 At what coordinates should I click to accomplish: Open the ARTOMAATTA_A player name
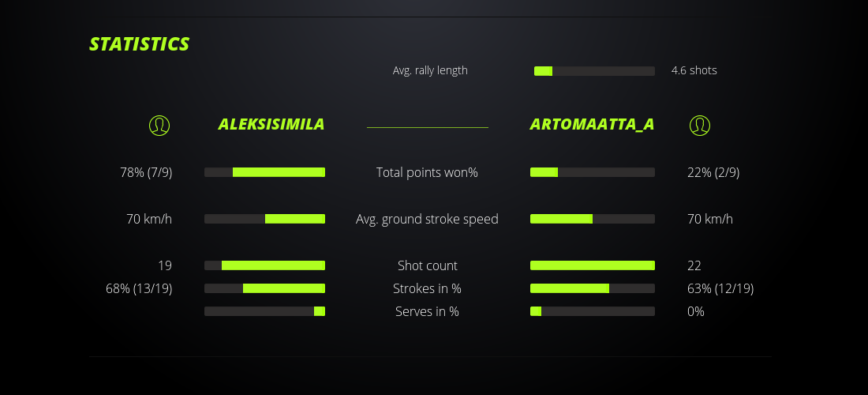point(592,124)
